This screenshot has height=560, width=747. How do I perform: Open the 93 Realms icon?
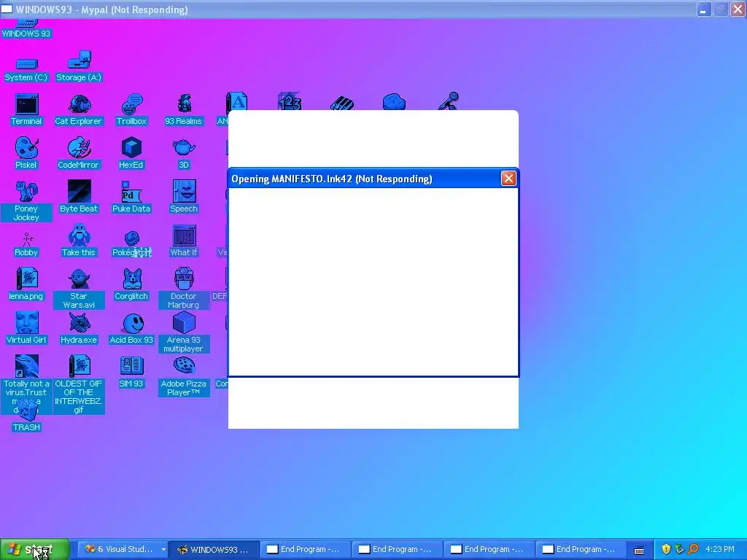[183, 110]
